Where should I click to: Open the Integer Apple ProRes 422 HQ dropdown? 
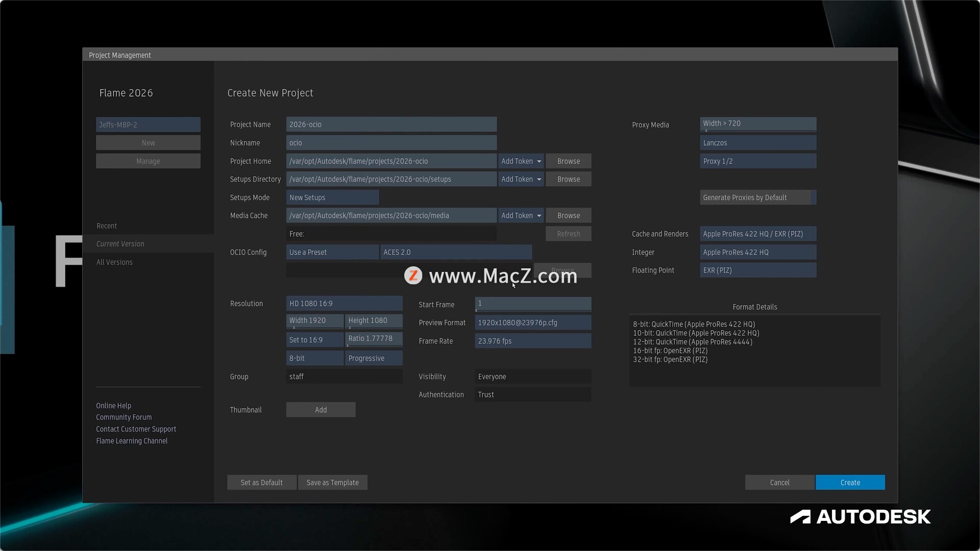point(758,252)
